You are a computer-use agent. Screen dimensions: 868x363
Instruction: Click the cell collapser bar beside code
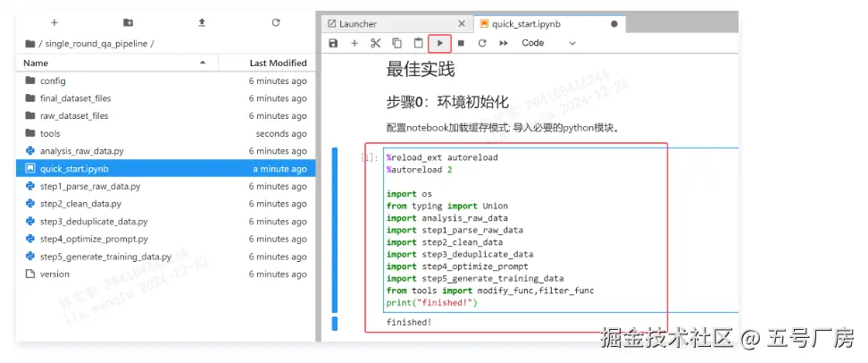point(334,230)
